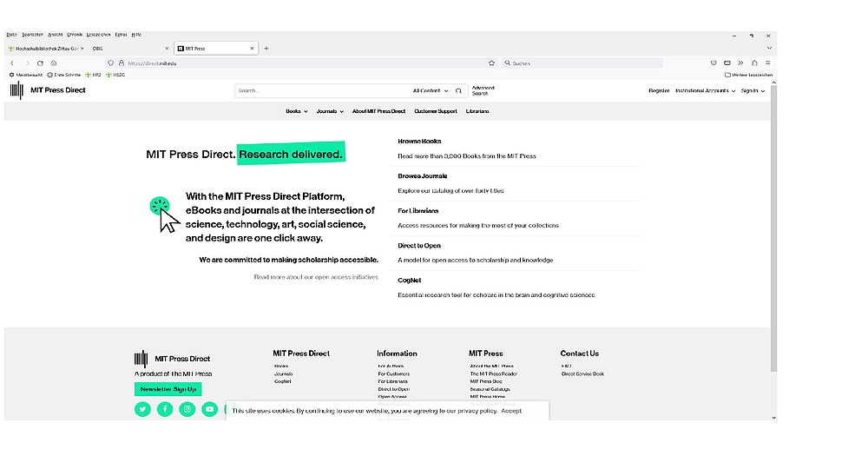Open the Sign In dropdown
This screenshot has height=476, width=868.
click(753, 90)
